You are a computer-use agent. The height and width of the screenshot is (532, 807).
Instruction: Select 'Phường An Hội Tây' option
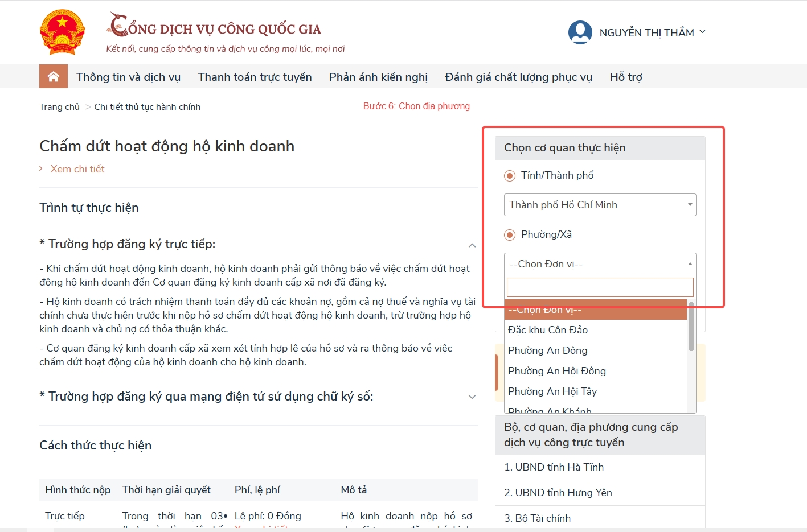[552, 391]
